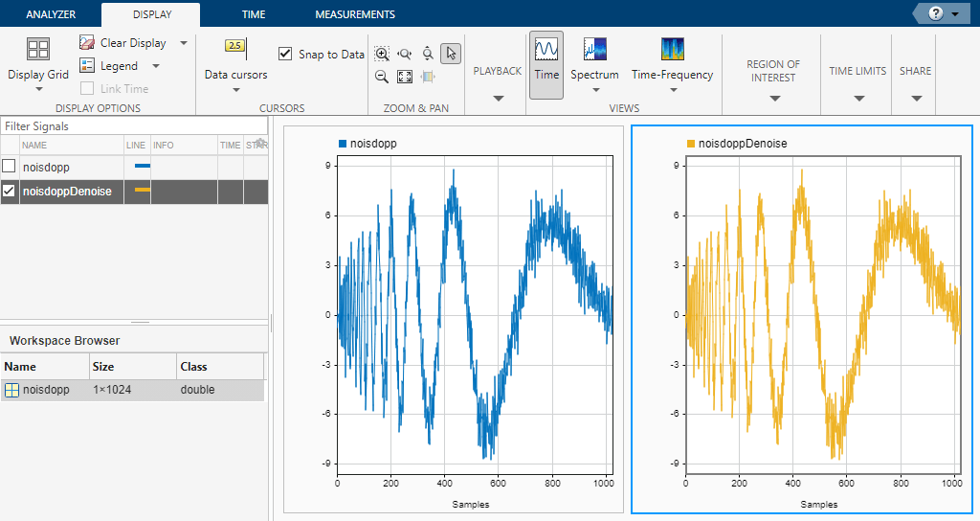Click the panel divider grip above Workspace Browser

click(x=140, y=322)
